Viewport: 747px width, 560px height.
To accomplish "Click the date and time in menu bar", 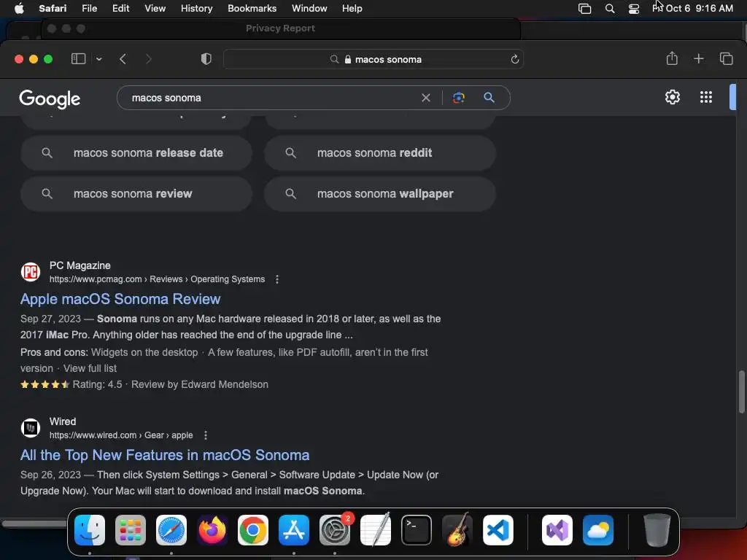I will point(692,8).
